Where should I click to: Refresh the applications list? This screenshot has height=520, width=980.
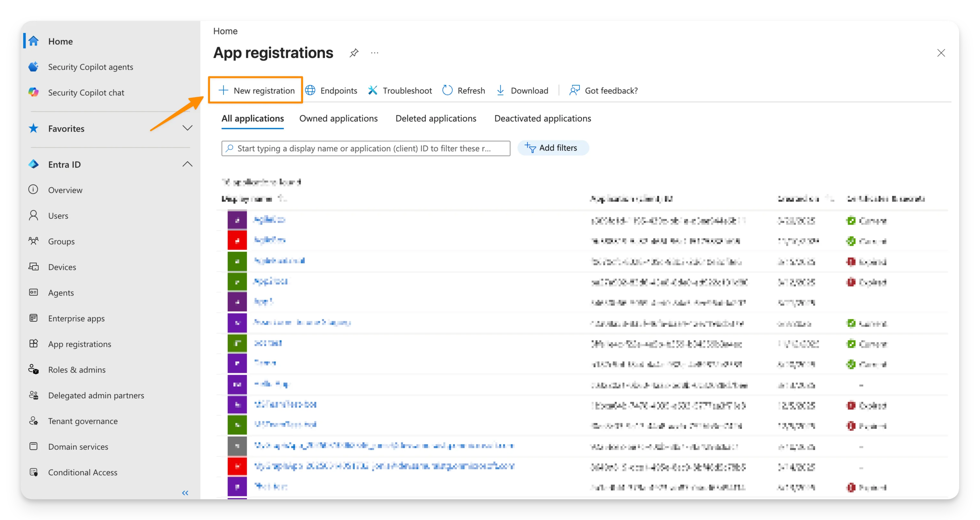point(464,90)
